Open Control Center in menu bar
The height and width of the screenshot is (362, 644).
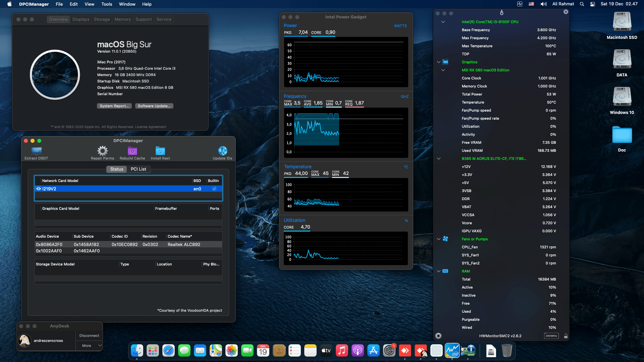593,4
